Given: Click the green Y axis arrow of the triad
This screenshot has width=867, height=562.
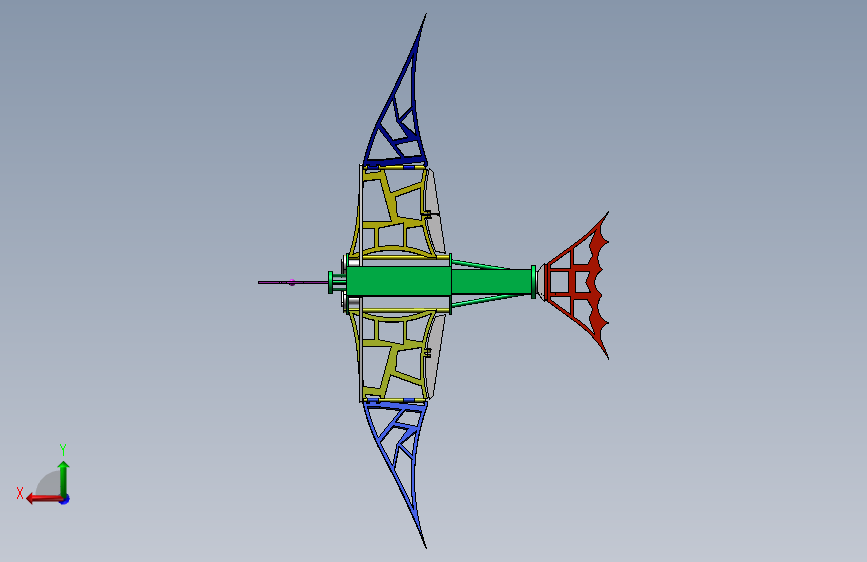Looking at the screenshot, I should 63,479.
